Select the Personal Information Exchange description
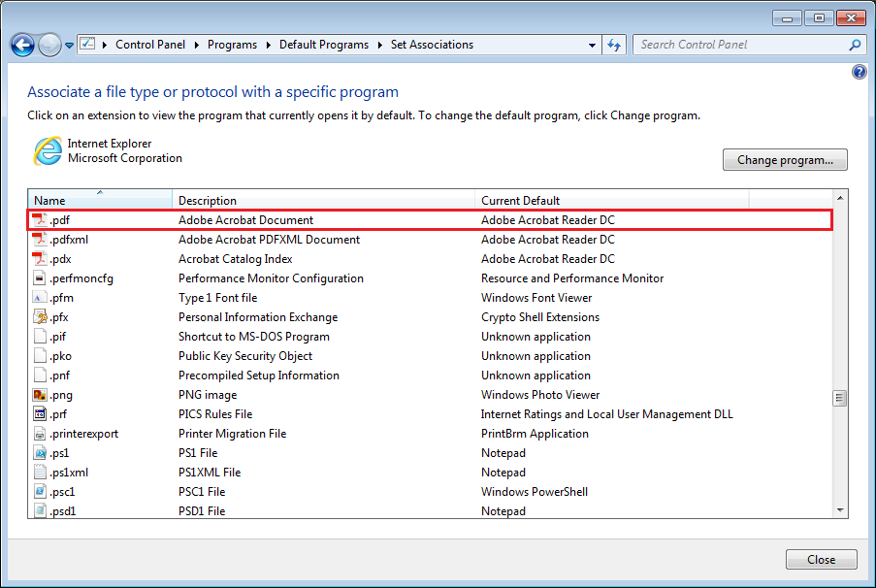The height and width of the screenshot is (588, 876). (258, 317)
